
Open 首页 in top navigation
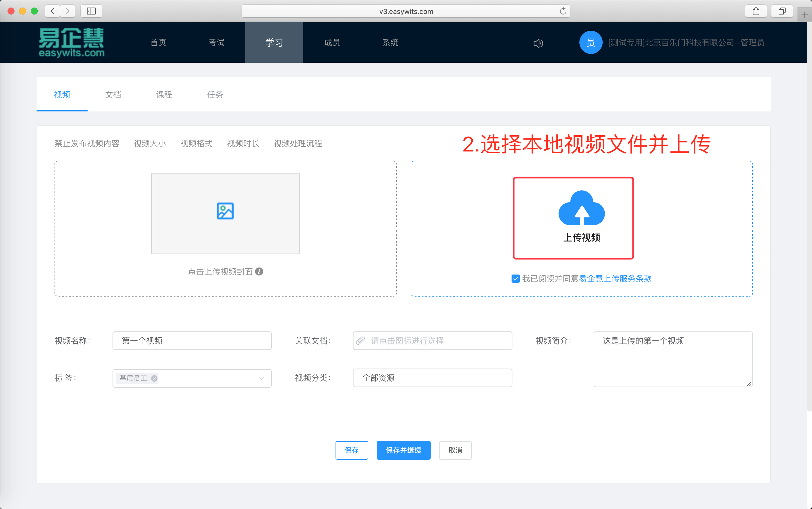tap(158, 42)
